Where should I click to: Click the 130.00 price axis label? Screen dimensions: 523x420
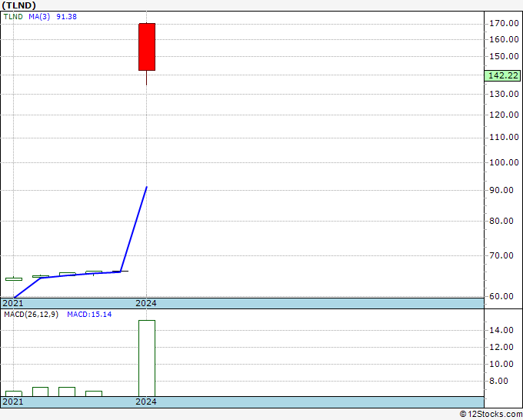tap(504, 94)
